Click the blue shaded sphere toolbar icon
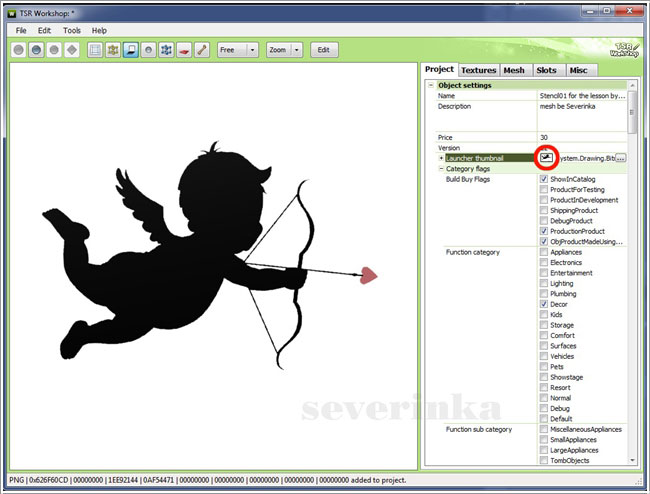This screenshot has width=650, height=494. pyautogui.click(x=36, y=49)
